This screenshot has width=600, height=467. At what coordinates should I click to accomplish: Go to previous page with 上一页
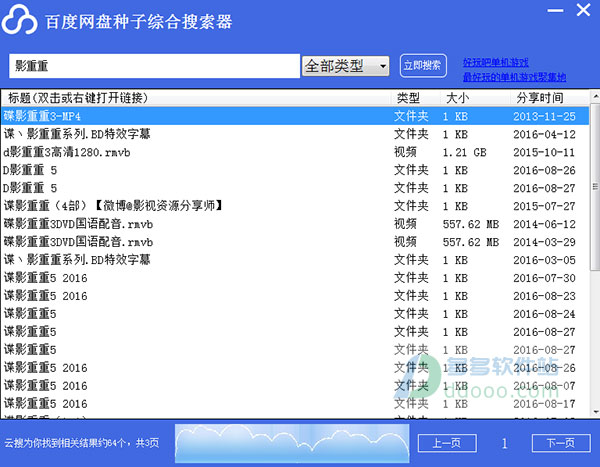click(447, 443)
